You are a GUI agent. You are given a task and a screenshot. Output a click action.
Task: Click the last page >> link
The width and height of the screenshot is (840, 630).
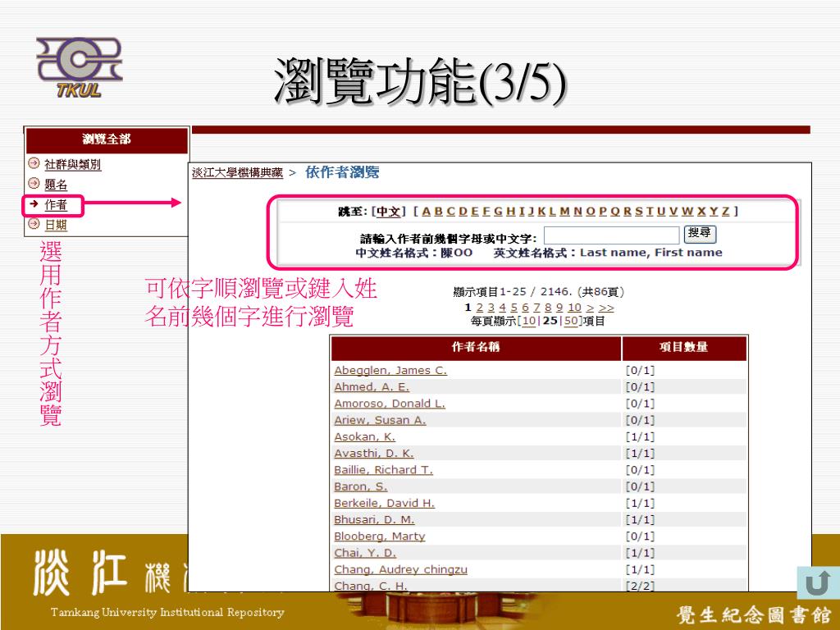(606, 308)
